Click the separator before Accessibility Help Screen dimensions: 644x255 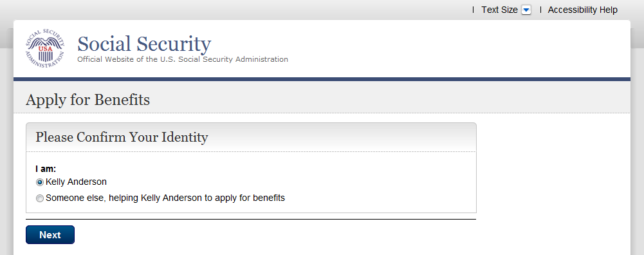tap(540, 10)
